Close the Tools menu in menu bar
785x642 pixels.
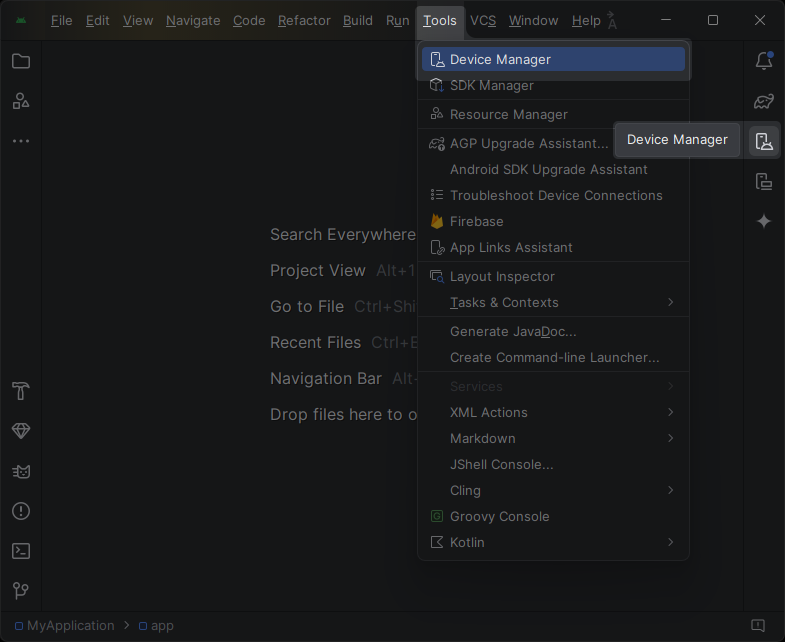click(440, 21)
